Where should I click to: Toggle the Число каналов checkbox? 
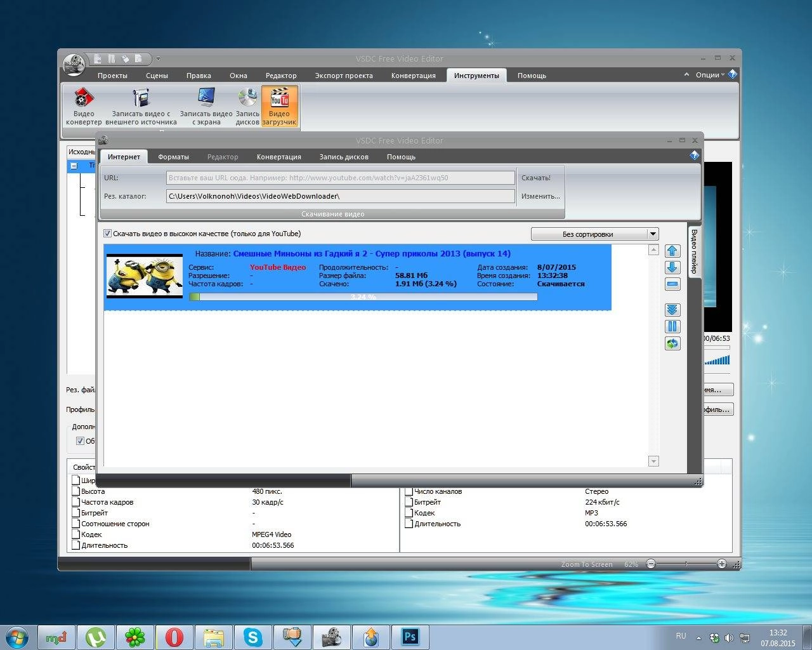[x=409, y=491]
